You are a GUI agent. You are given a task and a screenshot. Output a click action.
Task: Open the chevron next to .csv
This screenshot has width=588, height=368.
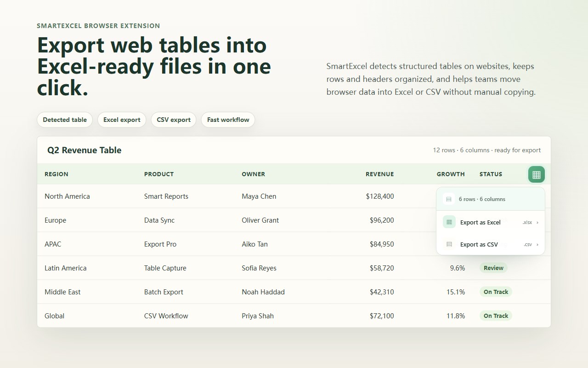pos(537,245)
